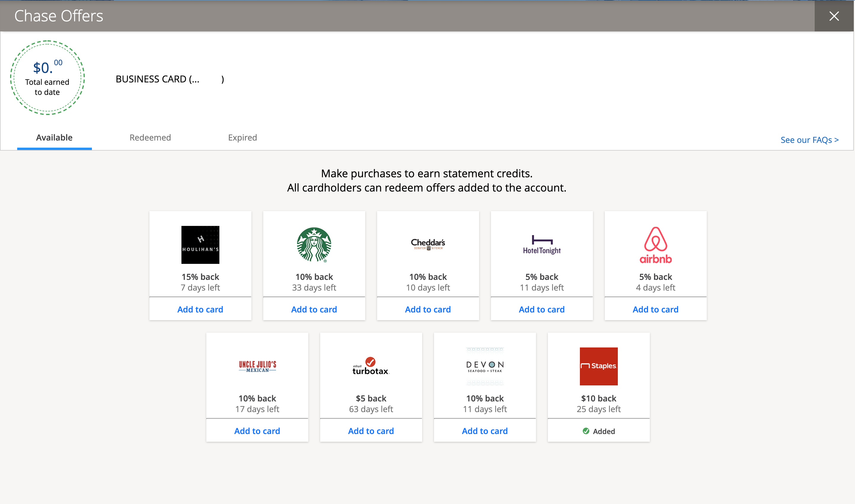Click '7 days left' under Houlihan's
The height and width of the screenshot is (504, 855).
200,288
